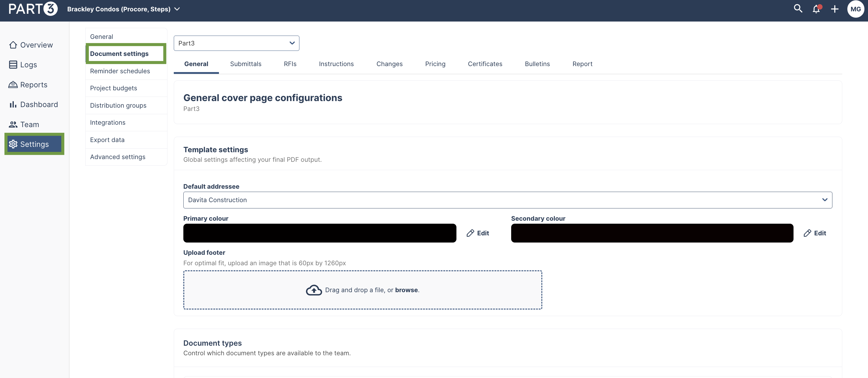
Task: Switch to the General tab
Action: pos(196,64)
